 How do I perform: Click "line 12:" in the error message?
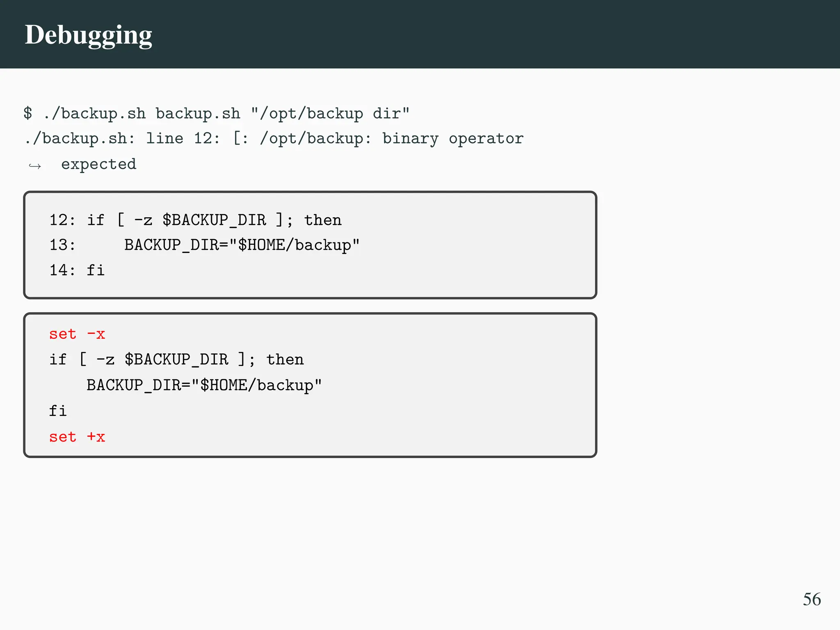tap(183, 138)
